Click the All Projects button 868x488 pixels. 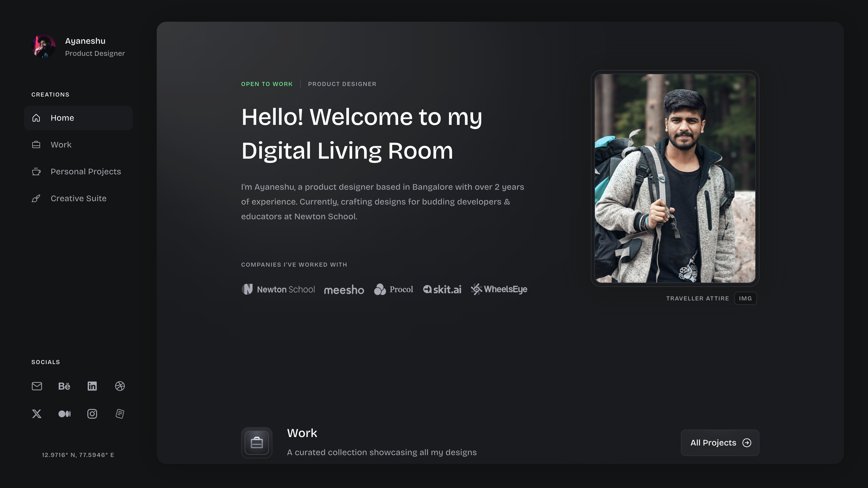coord(720,442)
